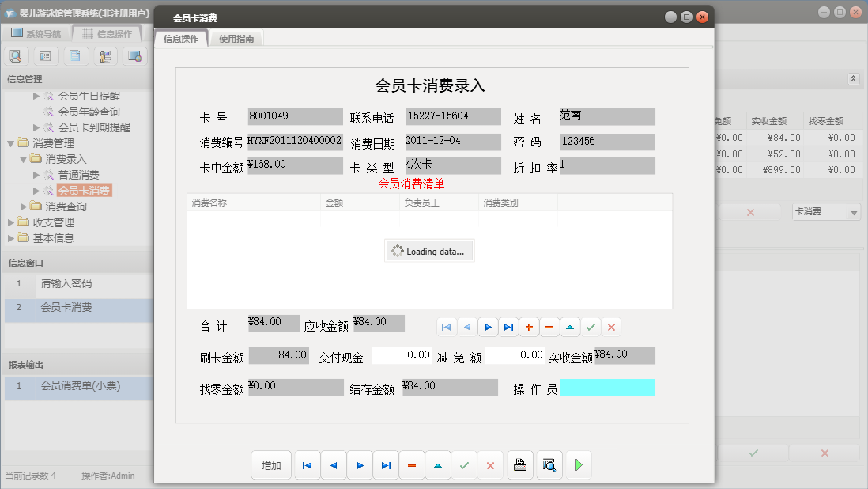
Task: Collapse the right panel via the chevron
Action: [855, 79]
